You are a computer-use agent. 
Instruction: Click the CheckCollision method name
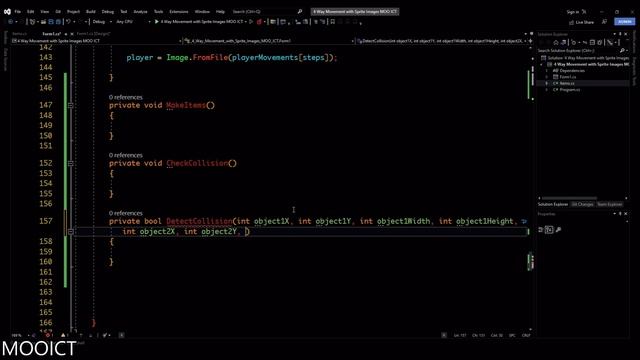point(197,163)
